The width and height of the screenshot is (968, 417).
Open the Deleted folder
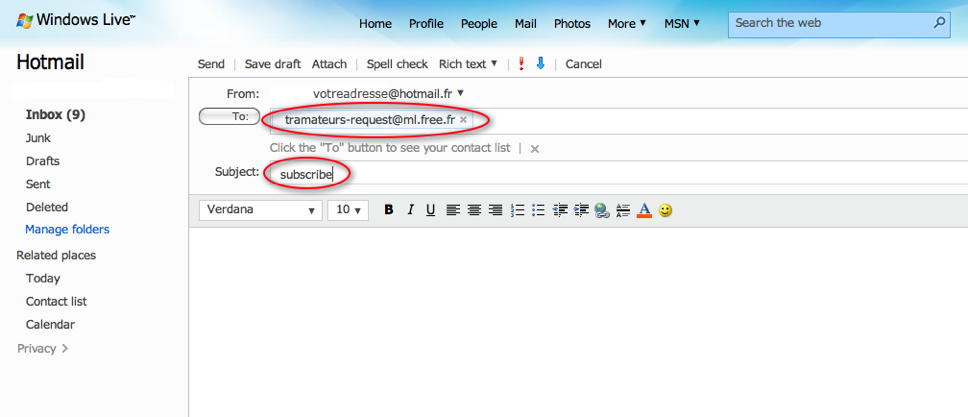pyautogui.click(x=47, y=207)
